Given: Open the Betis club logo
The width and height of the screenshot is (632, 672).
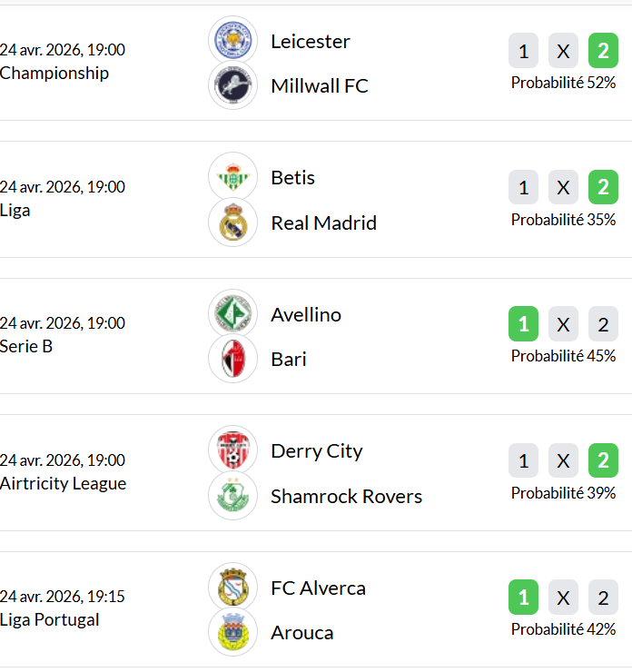Looking at the screenshot, I should coord(232,176).
